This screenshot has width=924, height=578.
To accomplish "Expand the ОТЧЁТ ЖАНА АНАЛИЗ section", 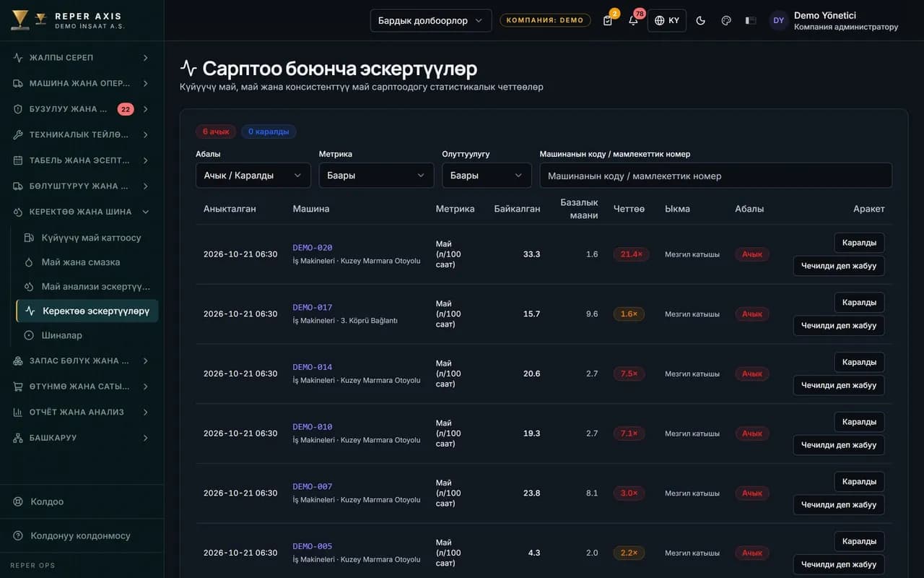I will click(82, 412).
